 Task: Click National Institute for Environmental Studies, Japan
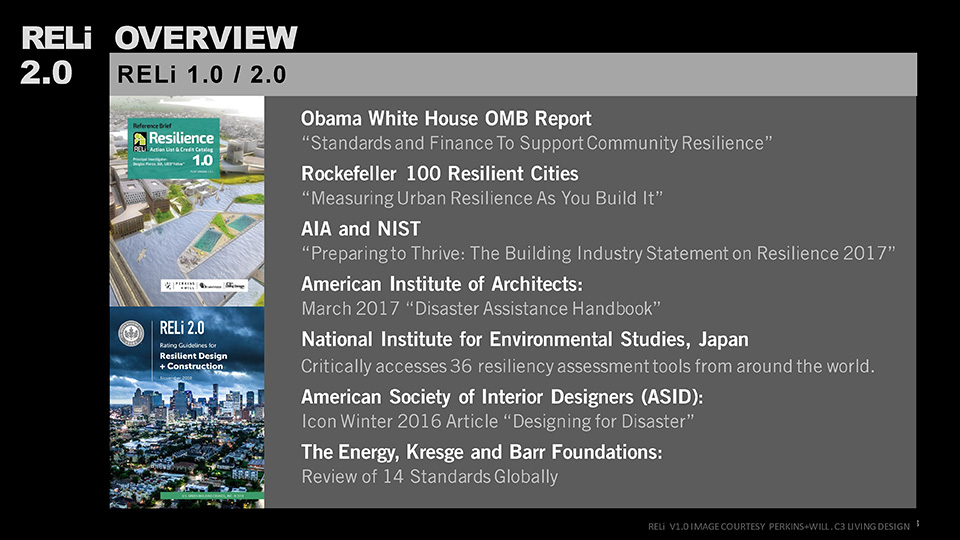(x=524, y=339)
